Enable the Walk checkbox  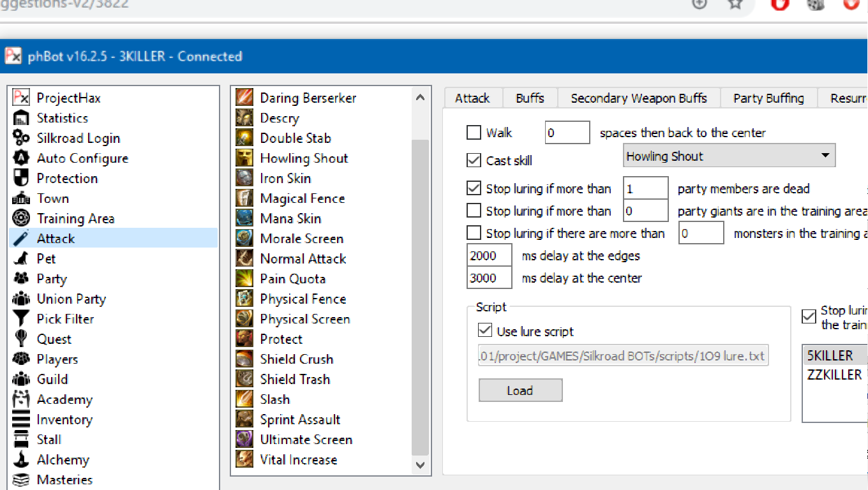click(x=474, y=133)
